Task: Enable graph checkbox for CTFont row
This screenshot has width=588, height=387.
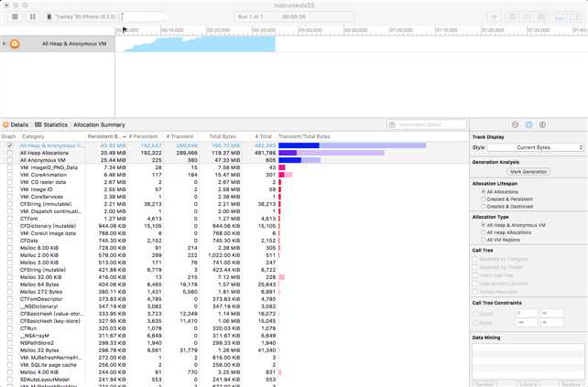Action: [x=10, y=219]
